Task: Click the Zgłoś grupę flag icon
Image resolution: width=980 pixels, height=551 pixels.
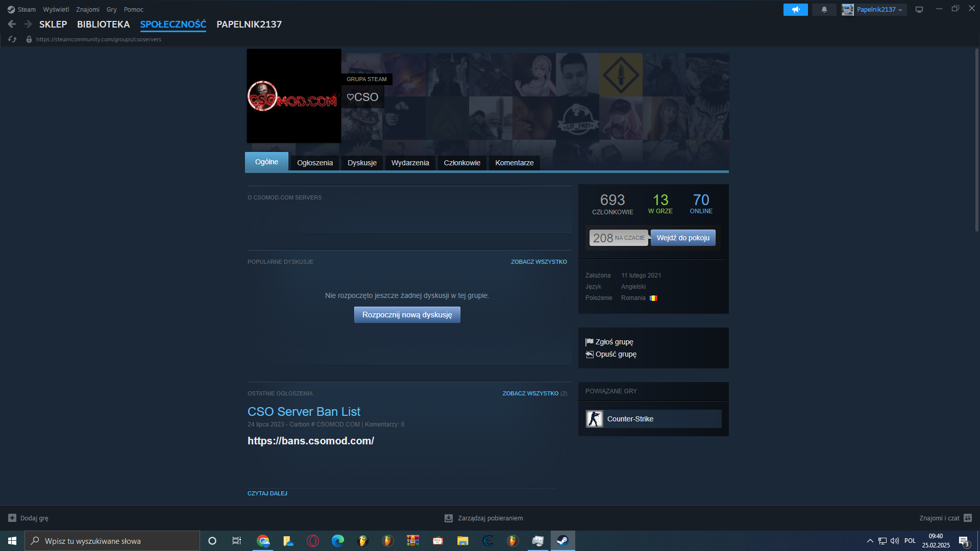Action: pyautogui.click(x=590, y=342)
